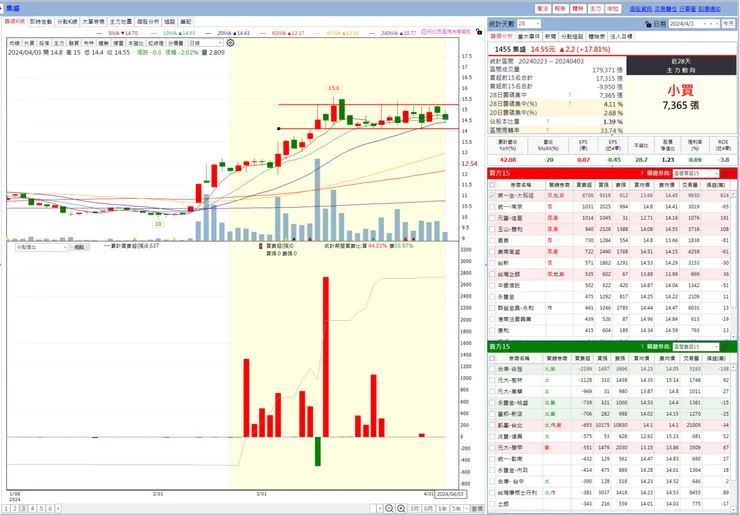Open the 個股資訊 link
This screenshot has width=740, height=515.
tap(640, 8)
